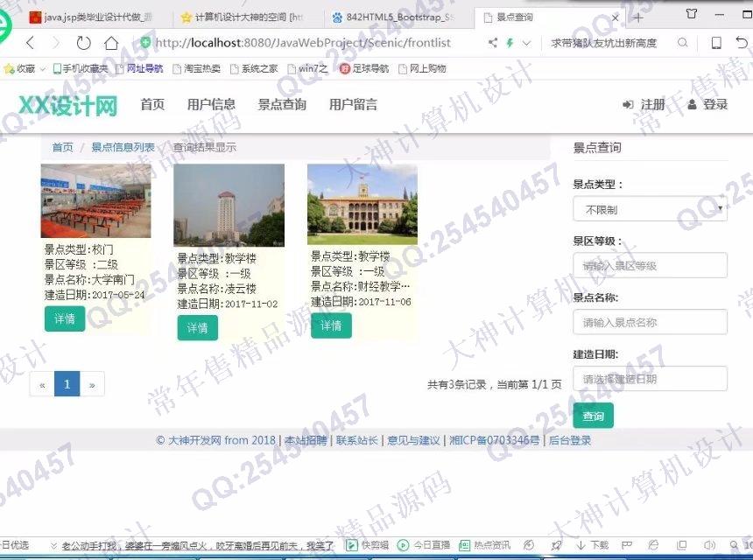Image resolution: width=753 pixels, height=560 pixels.
Task: Open the 用户留言 navigation menu item
Action: 353,105
